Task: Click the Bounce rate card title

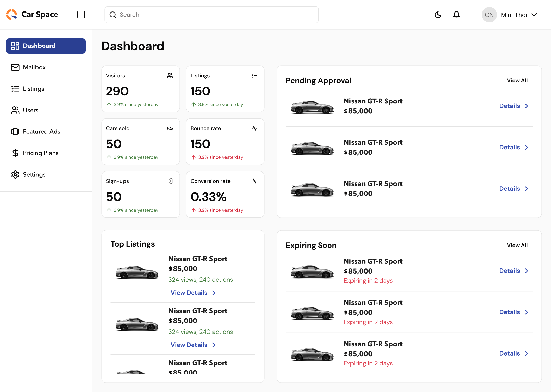Action: point(206,128)
